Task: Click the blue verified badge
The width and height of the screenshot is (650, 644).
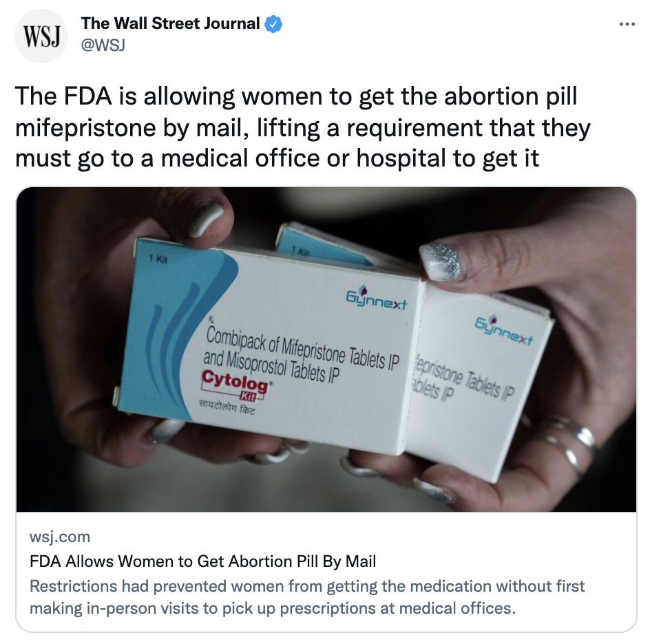Action: pyautogui.click(x=273, y=24)
